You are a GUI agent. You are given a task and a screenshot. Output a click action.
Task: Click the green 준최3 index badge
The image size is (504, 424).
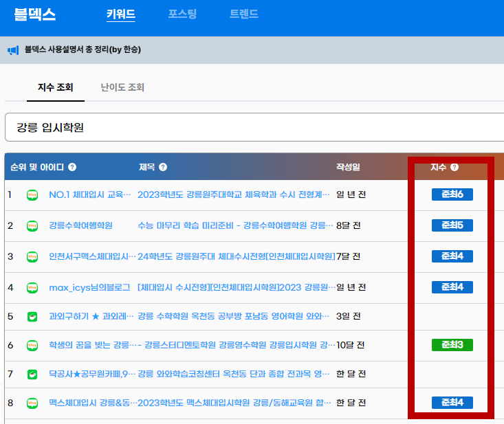coord(452,345)
